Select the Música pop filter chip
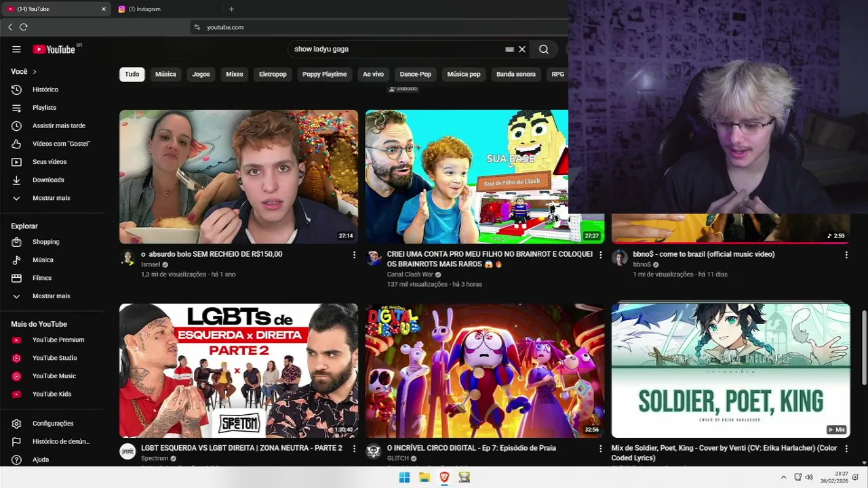Screen dimensions: 868x488 click(464, 75)
